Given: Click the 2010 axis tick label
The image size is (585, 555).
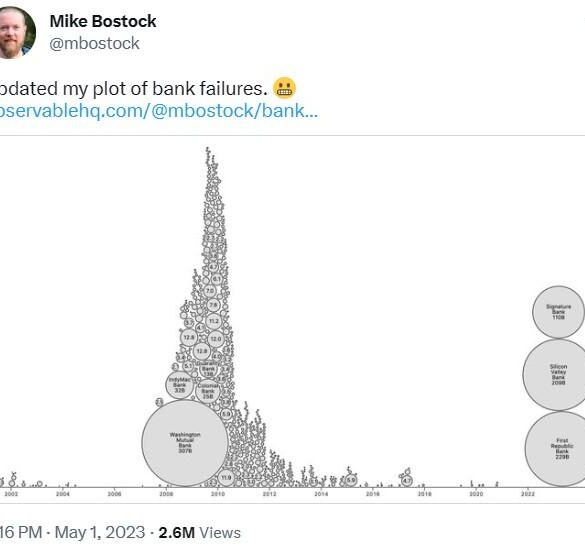Looking at the screenshot, I should (x=218, y=494).
